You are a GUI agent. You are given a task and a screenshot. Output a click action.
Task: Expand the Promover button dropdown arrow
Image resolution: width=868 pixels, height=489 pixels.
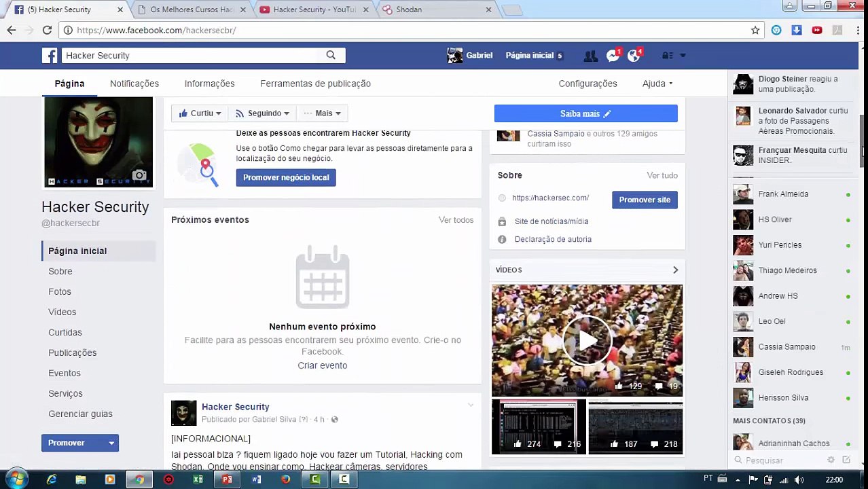(x=111, y=443)
